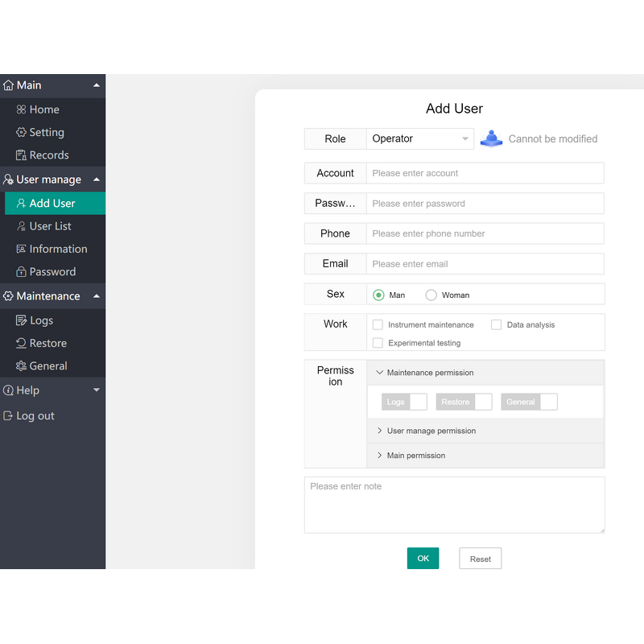Screen dimensions: 644x644
Task: Open Records via its sidebar icon
Action: 22,155
